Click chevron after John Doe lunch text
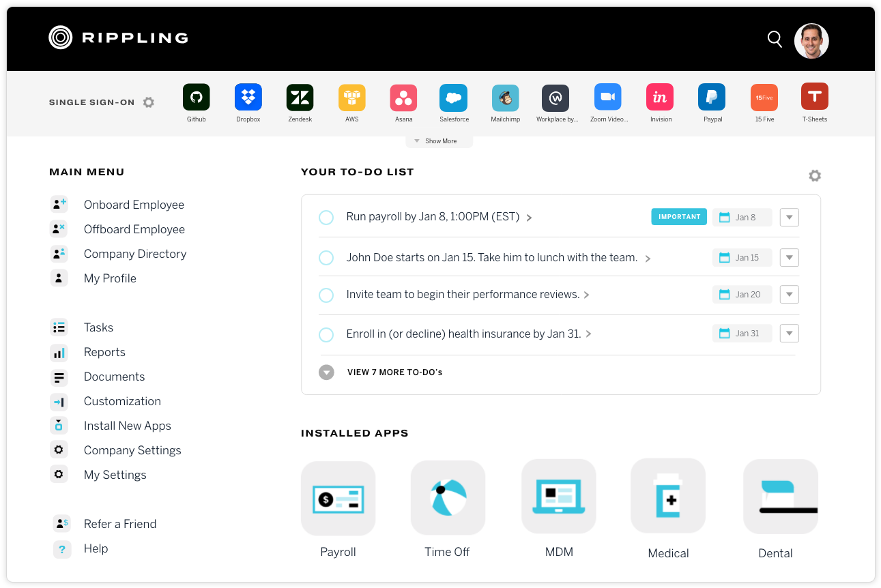Image resolution: width=881 pixels, height=588 pixels. (x=648, y=259)
